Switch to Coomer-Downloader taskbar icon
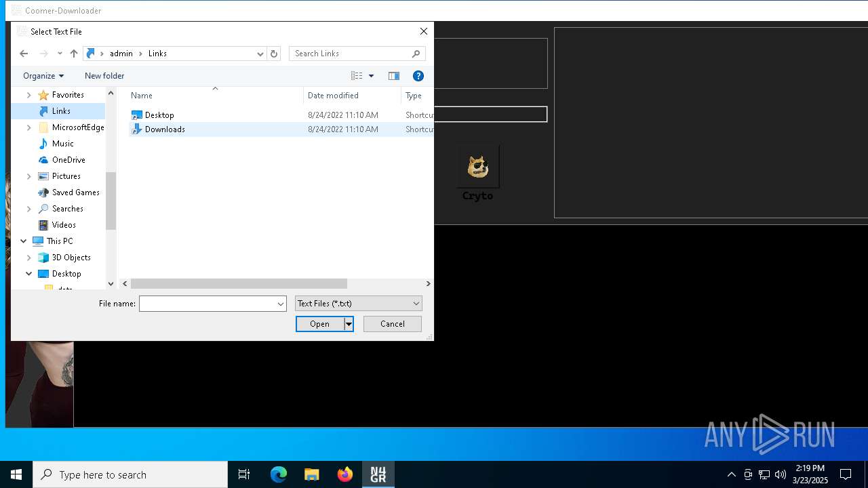The width and height of the screenshot is (868, 488). [x=378, y=474]
